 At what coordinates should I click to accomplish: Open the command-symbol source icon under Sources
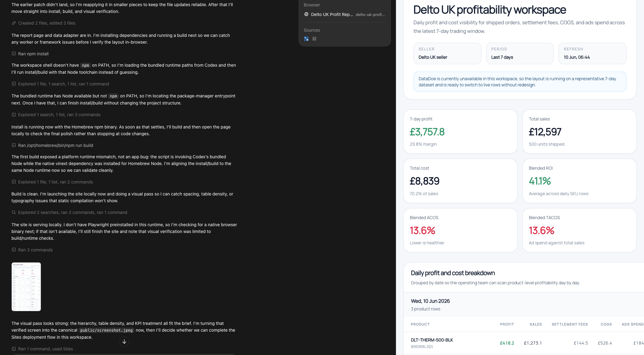314,39
